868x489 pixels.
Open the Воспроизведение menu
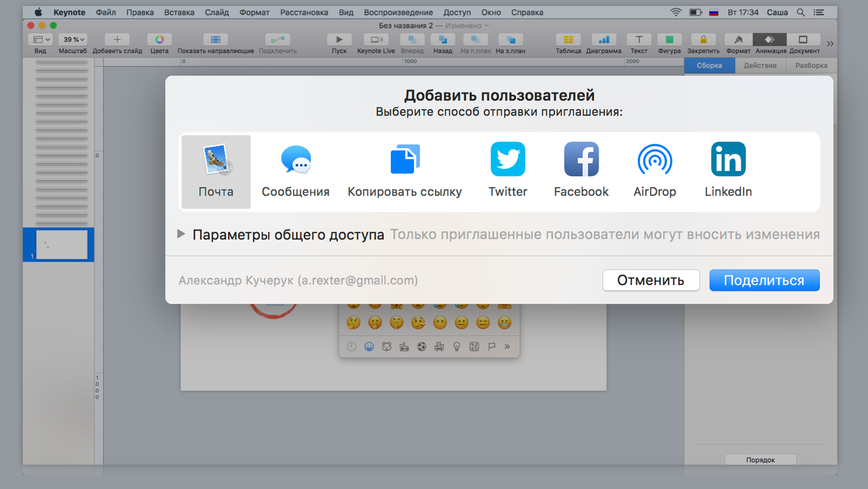pos(398,12)
